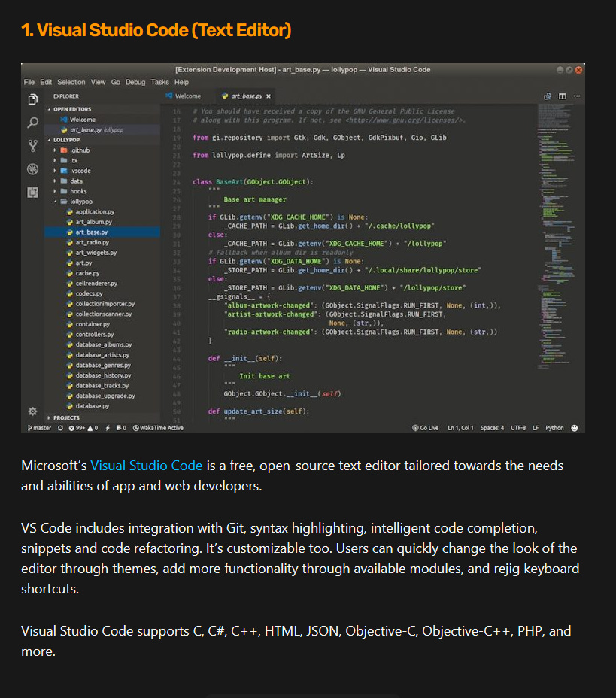
Task: Expand the data folder
Action: [76, 181]
